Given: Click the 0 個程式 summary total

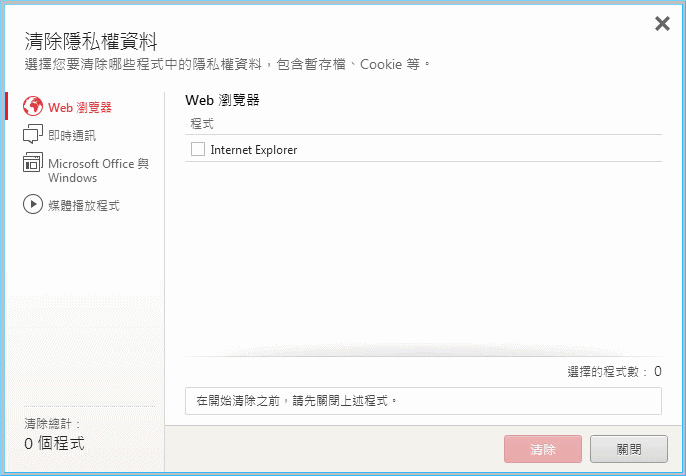Looking at the screenshot, I should click(54, 442).
